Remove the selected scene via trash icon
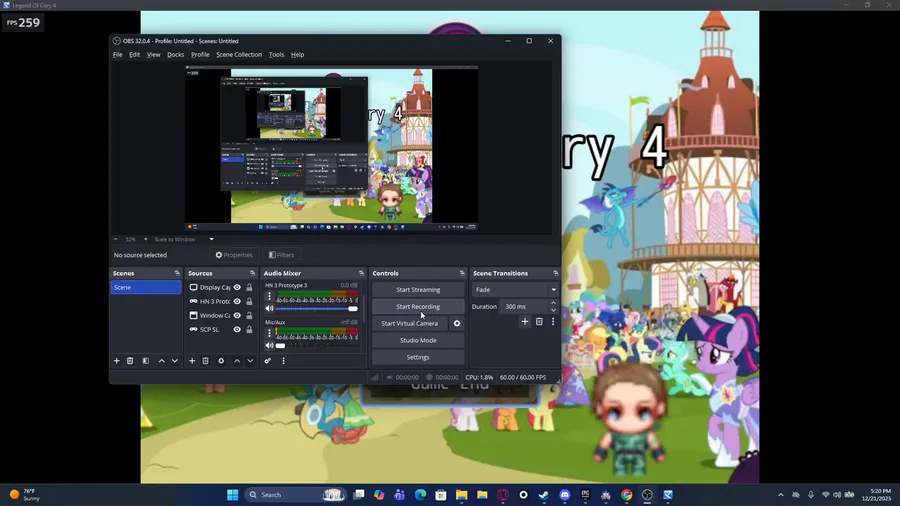Screen dimensions: 900x506 pos(130,361)
